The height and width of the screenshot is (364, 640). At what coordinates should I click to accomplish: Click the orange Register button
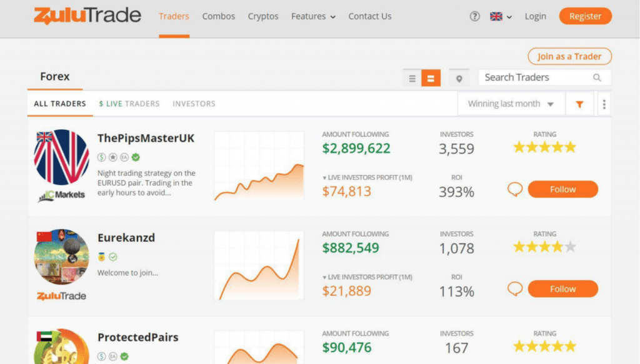tap(585, 16)
